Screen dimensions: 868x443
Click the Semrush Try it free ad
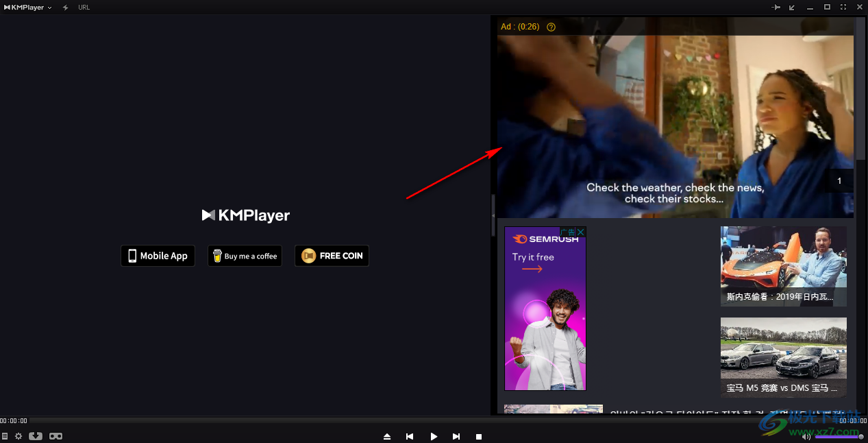pyautogui.click(x=545, y=309)
